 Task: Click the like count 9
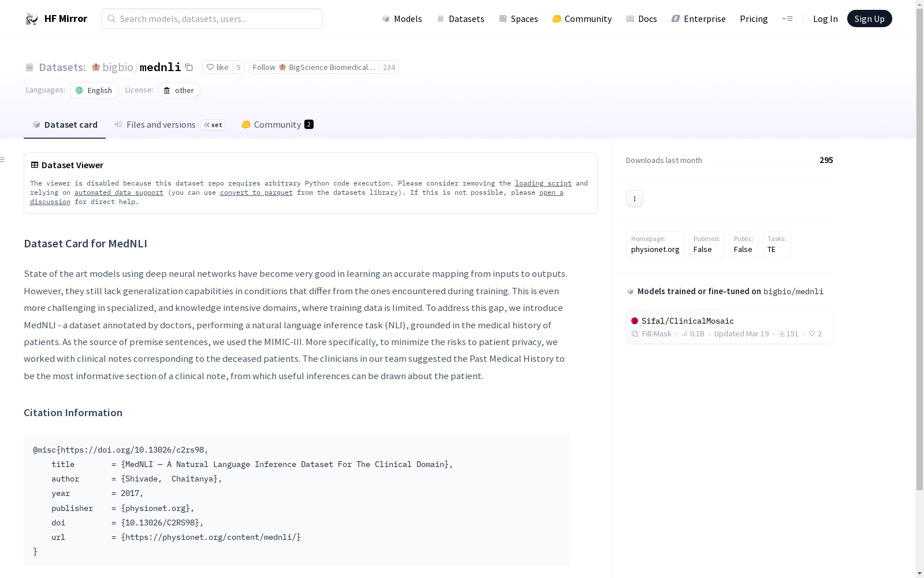pos(238,67)
